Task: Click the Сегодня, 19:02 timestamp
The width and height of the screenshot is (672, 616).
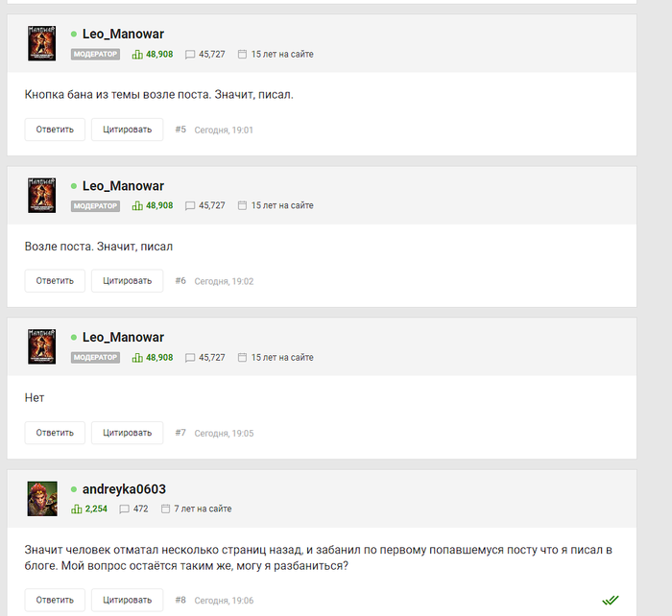Action: pos(224,281)
